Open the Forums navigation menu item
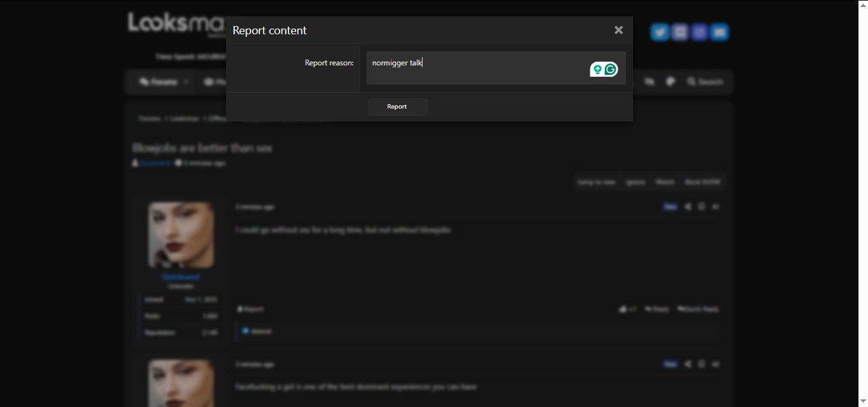The image size is (868, 407). tap(159, 82)
